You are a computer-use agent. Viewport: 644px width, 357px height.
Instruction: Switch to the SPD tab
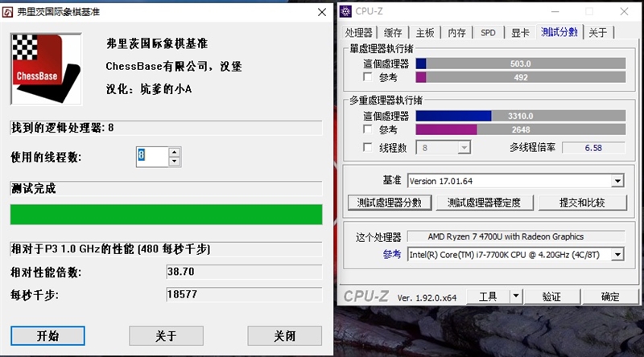488,33
